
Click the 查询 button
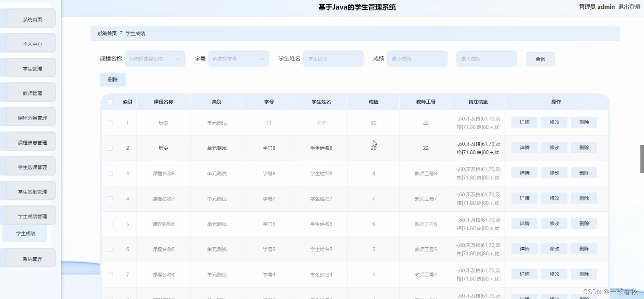[540, 59]
